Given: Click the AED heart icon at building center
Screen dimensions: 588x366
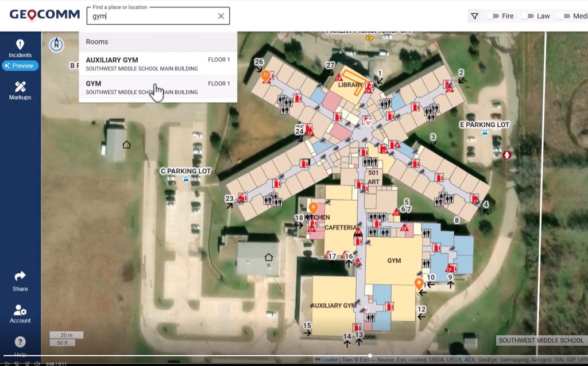Looking at the screenshot, I should (367, 122).
